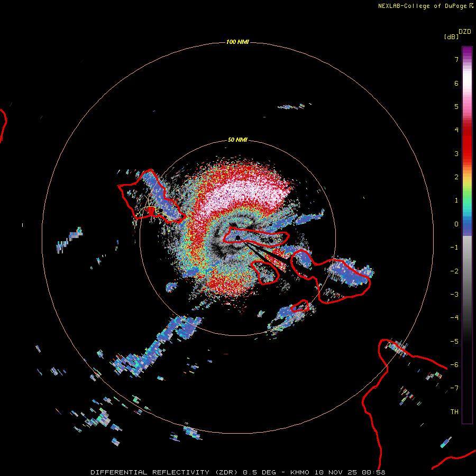
Task: Click the -1 dB scale label
Action: [x=454, y=248]
